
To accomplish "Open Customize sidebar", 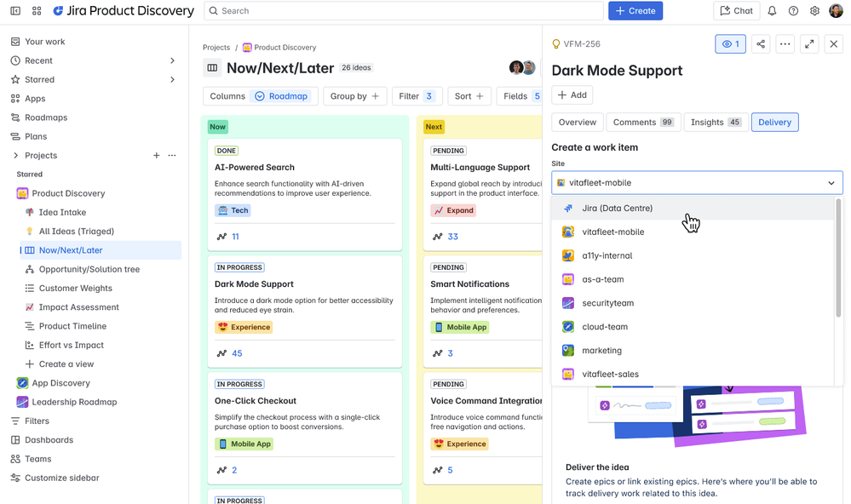I will pyautogui.click(x=62, y=478).
